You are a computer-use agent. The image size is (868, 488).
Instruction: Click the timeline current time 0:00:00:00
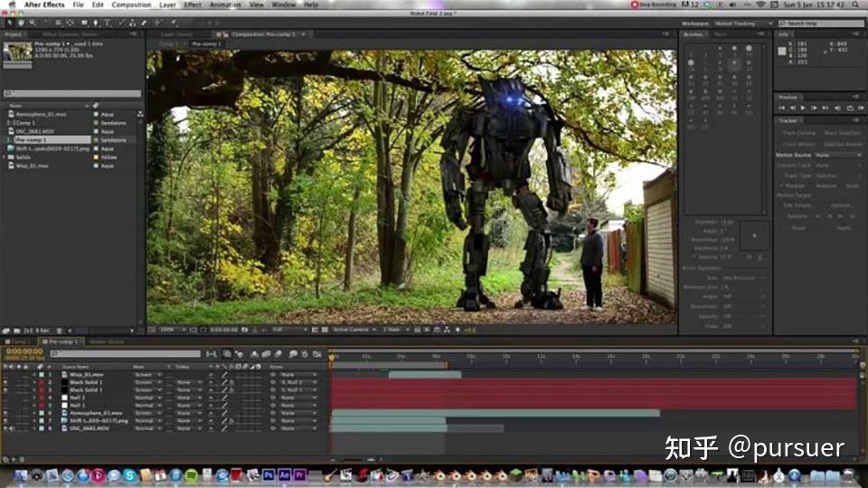point(24,352)
